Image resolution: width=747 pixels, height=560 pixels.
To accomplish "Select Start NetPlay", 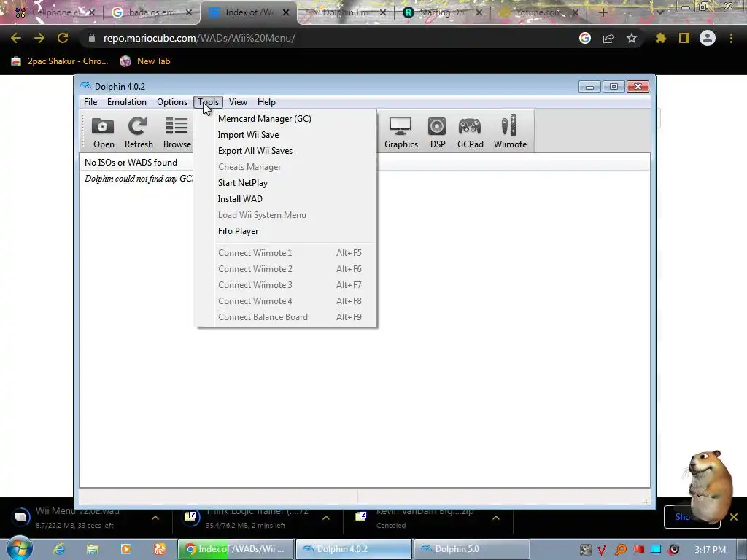I will (285, 183).
